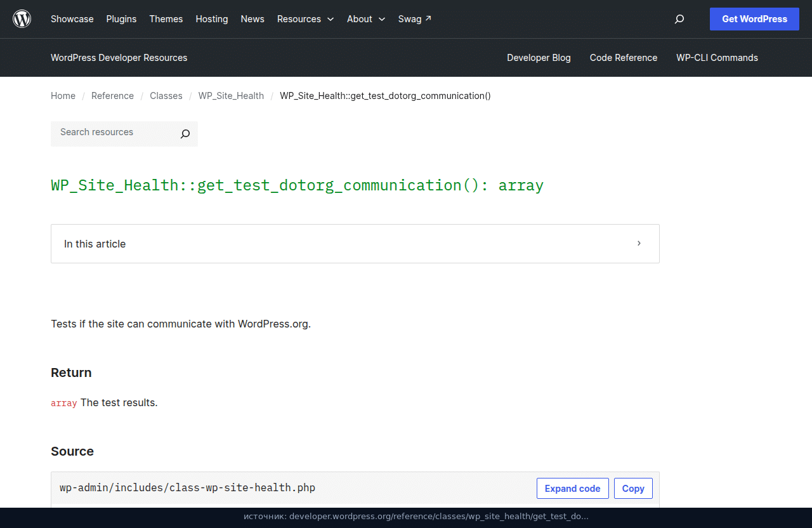This screenshot has height=528, width=812.
Task: Click the Home breadcrumb
Action: (x=63, y=96)
